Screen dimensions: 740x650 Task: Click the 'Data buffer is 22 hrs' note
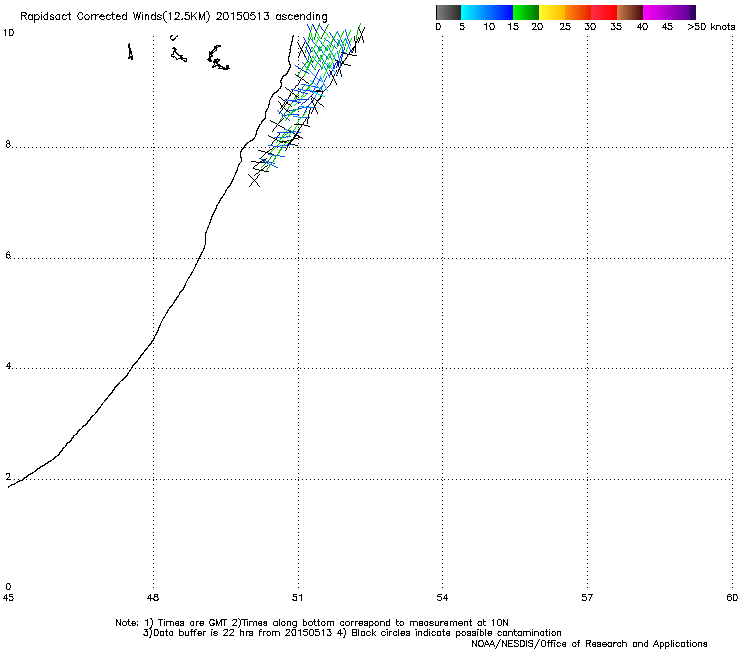tap(352, 633)
